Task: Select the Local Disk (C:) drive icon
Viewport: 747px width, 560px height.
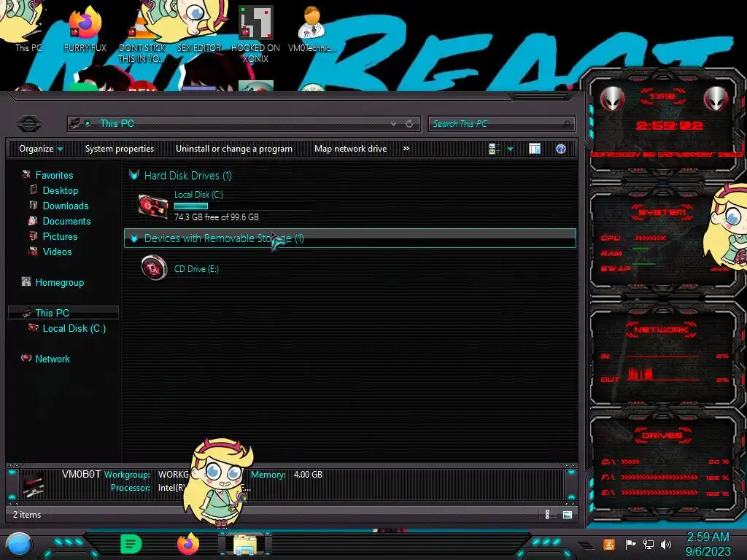Action: pyautogui.click(x=153, y=206)
